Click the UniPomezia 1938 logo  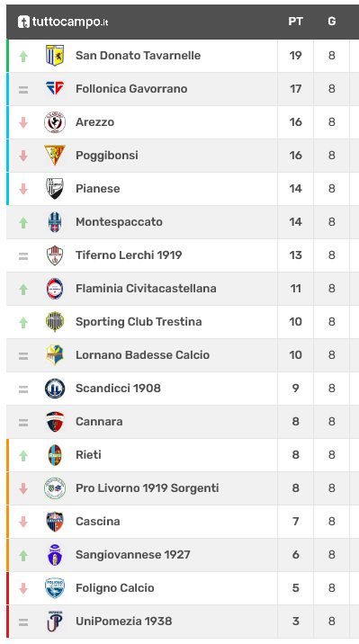click(x=55, y=621)
